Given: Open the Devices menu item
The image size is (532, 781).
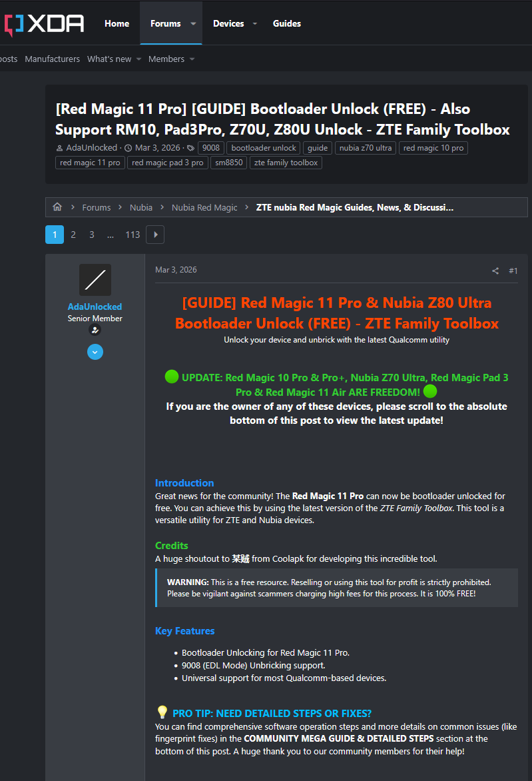Looking at the screenshot, I should point(228,23).
